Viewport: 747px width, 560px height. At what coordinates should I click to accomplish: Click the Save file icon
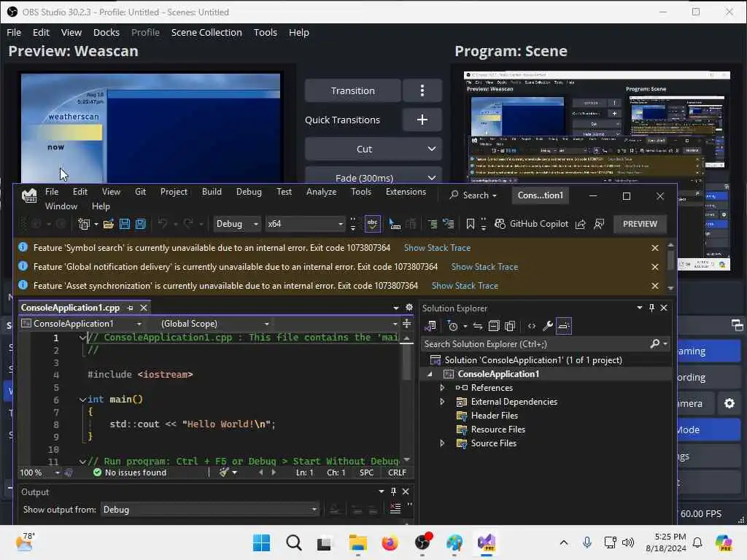pos(125,224)
